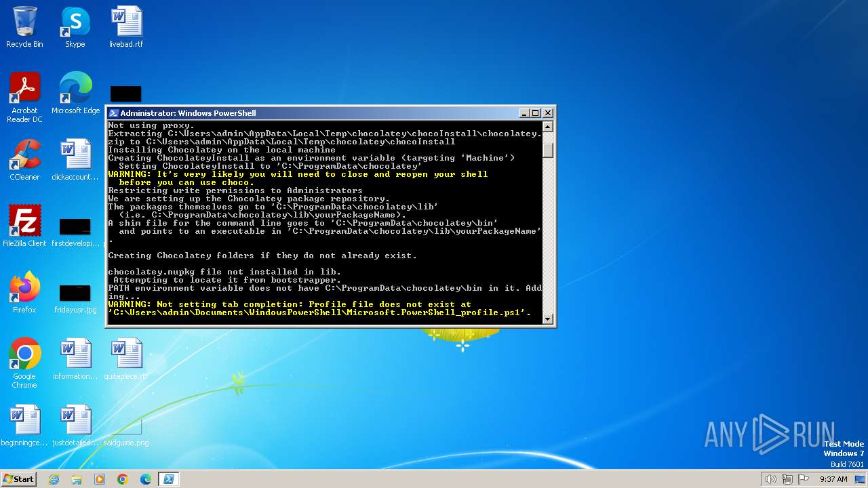Click "Installing Chocolatey on the local machine" line
868x488 pixels.
222,150
